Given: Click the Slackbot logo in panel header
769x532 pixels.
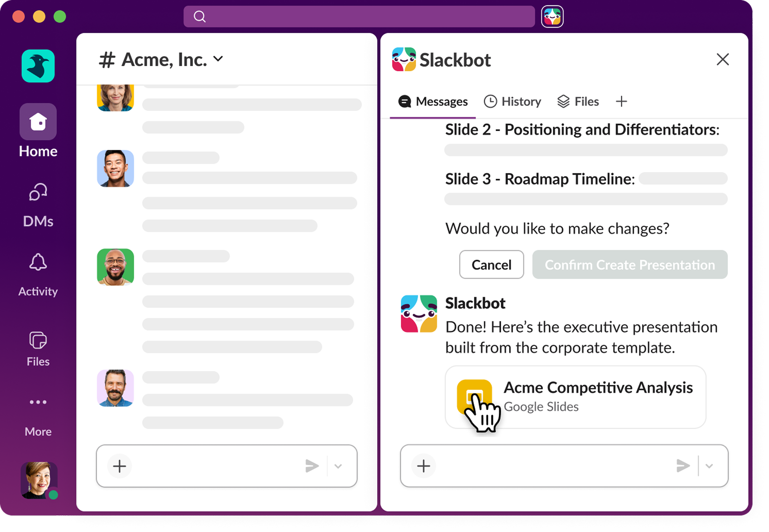Looking at the screenshot, I should 404,59.
